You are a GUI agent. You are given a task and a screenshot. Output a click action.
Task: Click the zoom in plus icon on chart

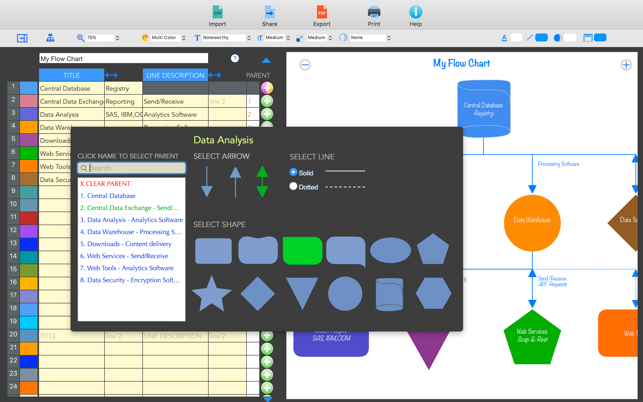coord(626,65)
